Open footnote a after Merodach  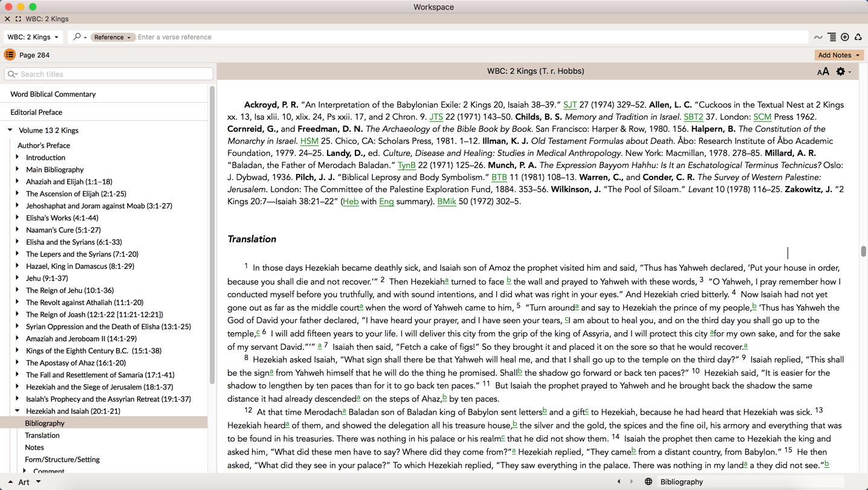pyautogui.click(x=344, y=411)
